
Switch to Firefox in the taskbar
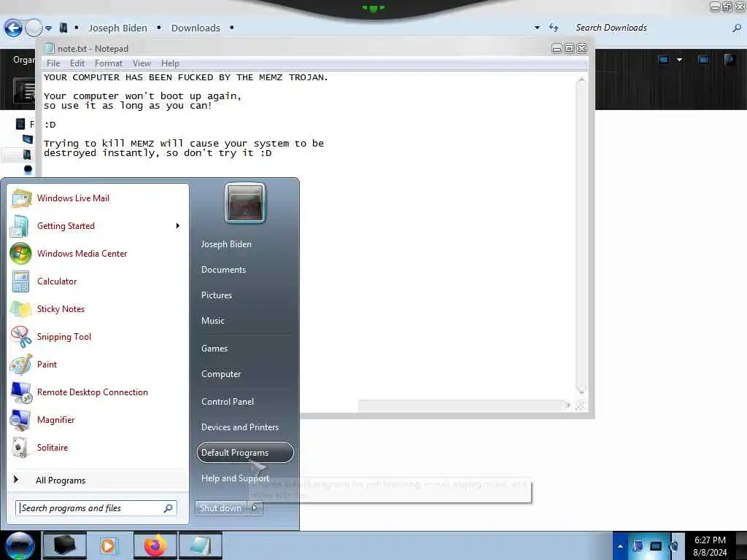point(155,545)
